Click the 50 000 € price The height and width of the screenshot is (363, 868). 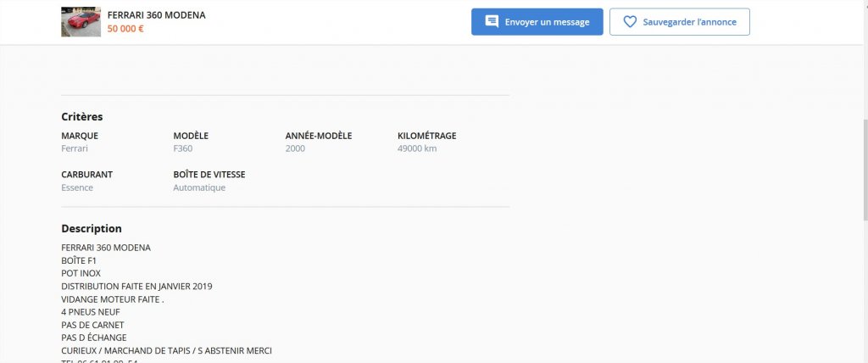point(125,29)
